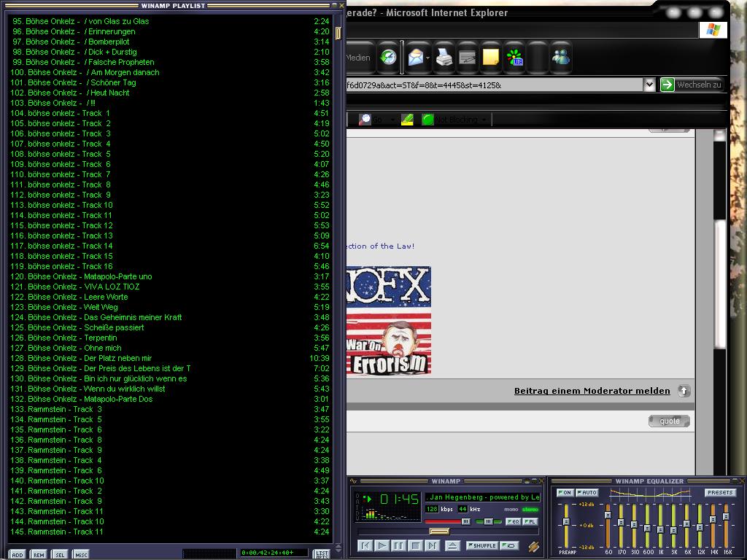Open file with Winamp eject button
Screen dimensions: 747x560
452,545
